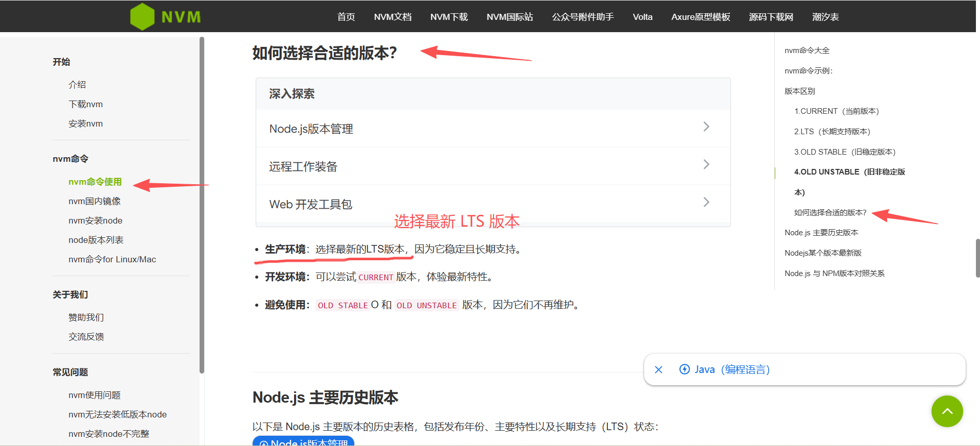Close the Java popup with X icon
980x446 pixels.
coord(658,369)
